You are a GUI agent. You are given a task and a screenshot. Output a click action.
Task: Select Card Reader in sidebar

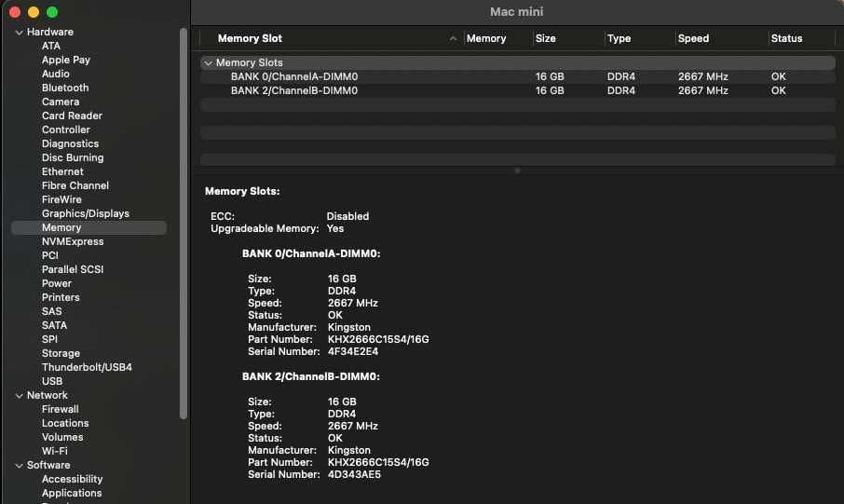pos(72,116)
